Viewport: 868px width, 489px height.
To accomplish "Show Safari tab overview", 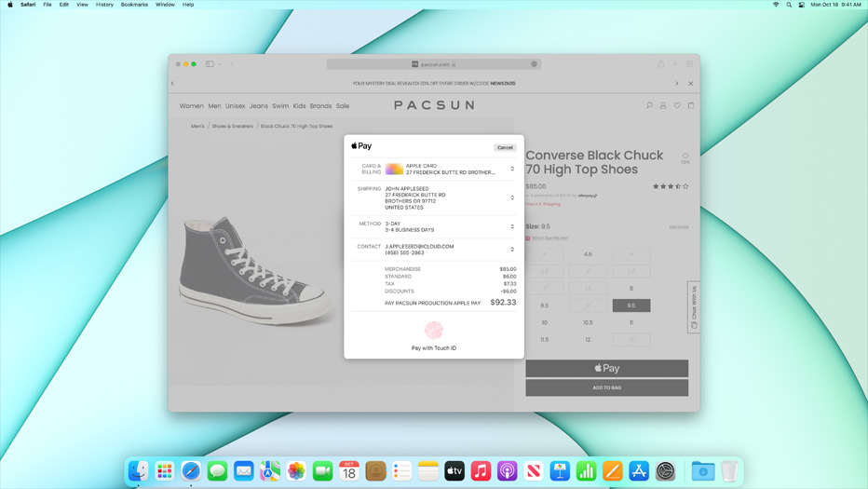I will click(690, 63).
